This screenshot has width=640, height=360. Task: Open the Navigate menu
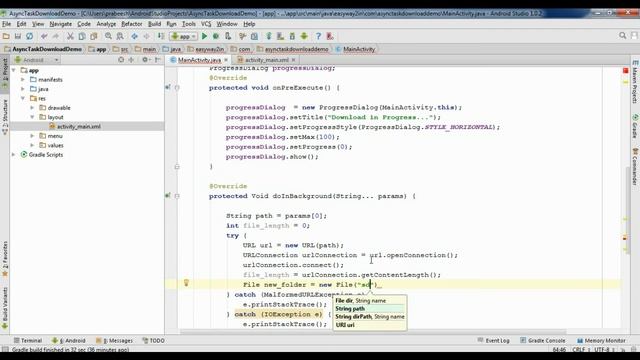[60, 24]
